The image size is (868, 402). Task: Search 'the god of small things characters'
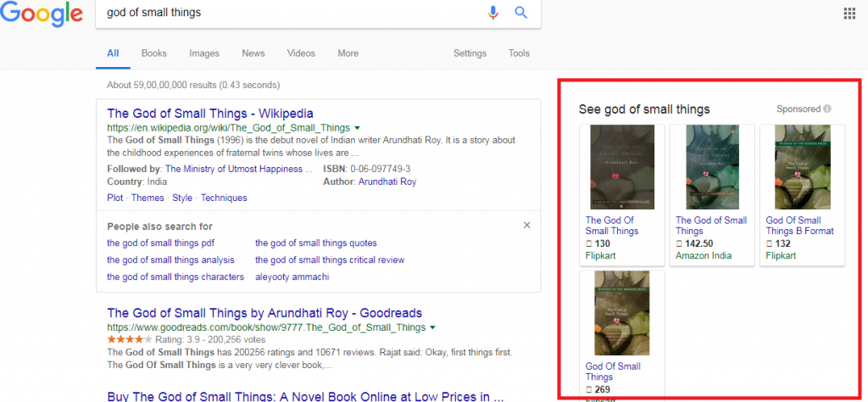pyautogui.click(x=175, y=276)
